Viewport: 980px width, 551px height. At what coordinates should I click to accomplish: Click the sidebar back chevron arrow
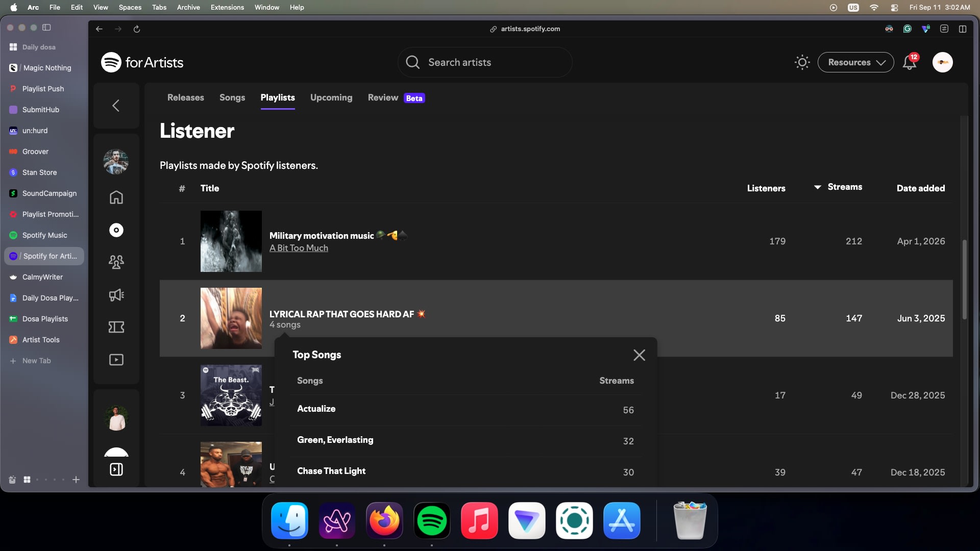click(116, 106)
